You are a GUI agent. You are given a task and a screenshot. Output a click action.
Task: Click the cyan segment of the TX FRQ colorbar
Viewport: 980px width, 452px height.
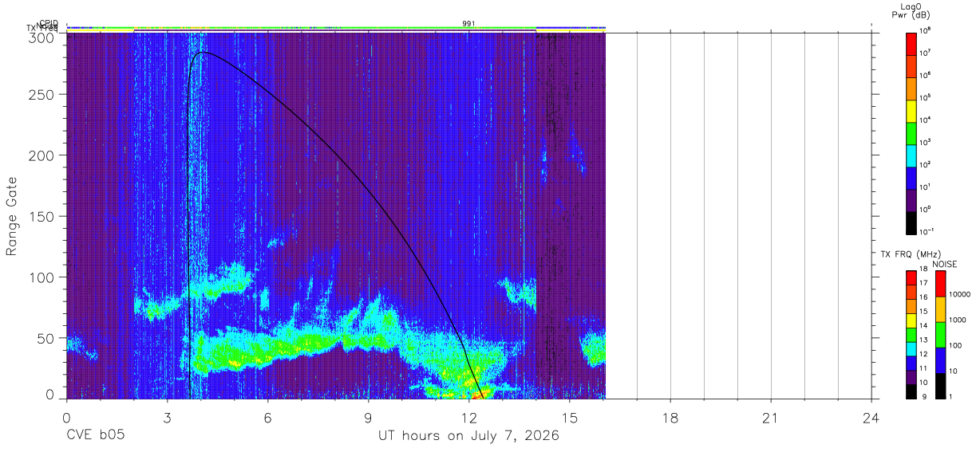pos(911,349)
